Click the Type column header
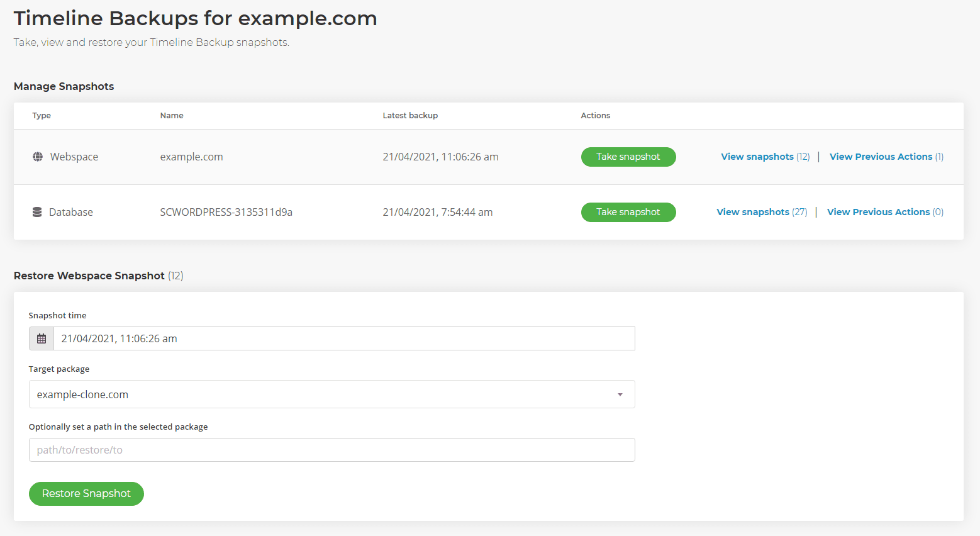980x536 pixels. [42, 116]
